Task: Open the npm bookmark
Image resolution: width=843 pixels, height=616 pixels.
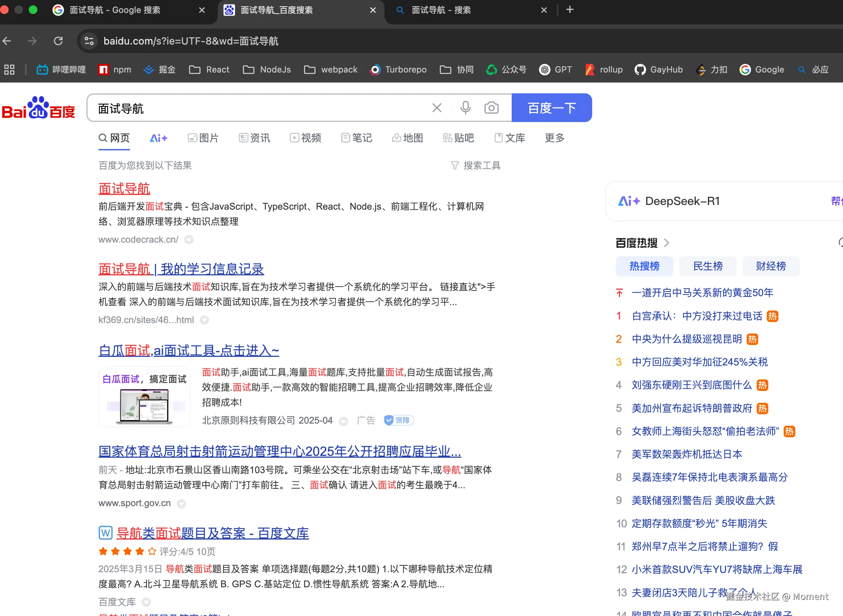Action: click(115, 69)
